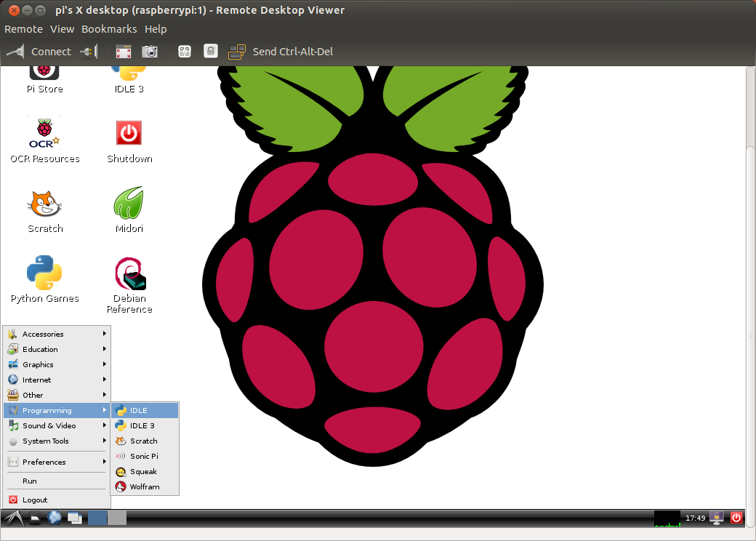Switch to the second gray desktop pager
The width and height of the screenshot is (756, 541).
[117, 518]
